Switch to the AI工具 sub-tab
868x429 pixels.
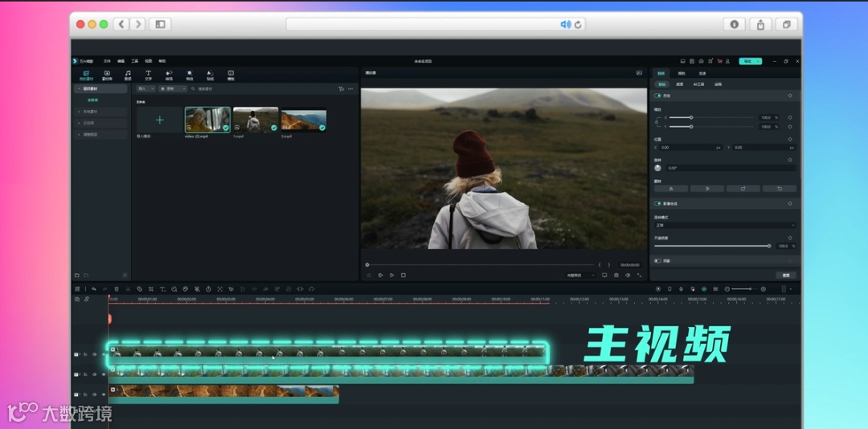698,84
